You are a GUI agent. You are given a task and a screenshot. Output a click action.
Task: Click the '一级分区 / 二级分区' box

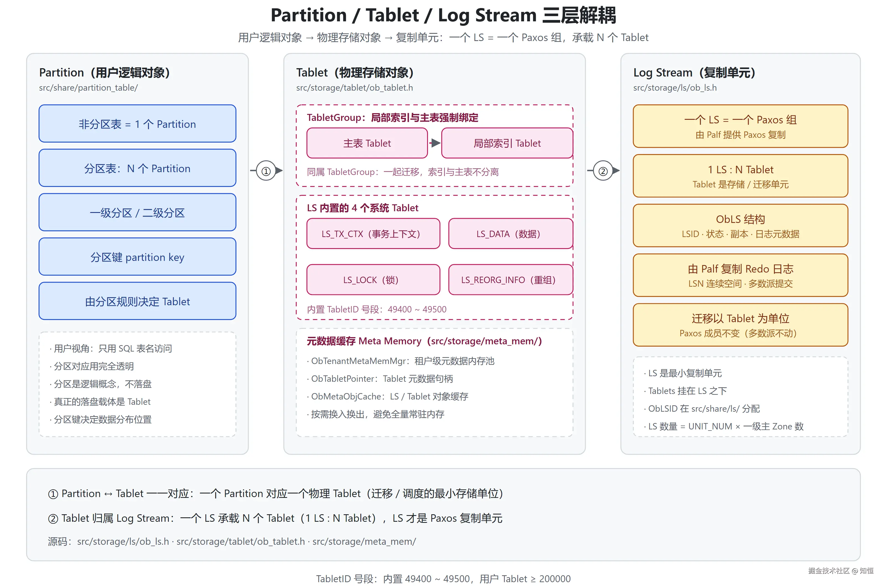coord(137,212)
